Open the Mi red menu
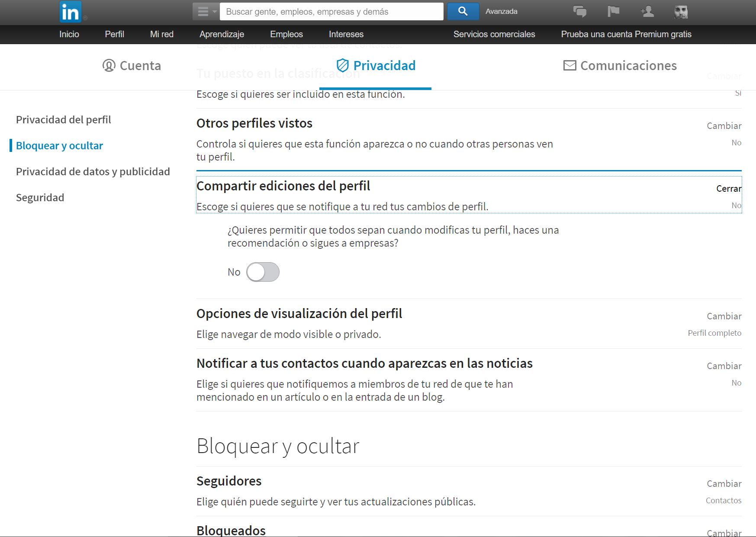The image size is (756, 537). click(x=161, y=34)
